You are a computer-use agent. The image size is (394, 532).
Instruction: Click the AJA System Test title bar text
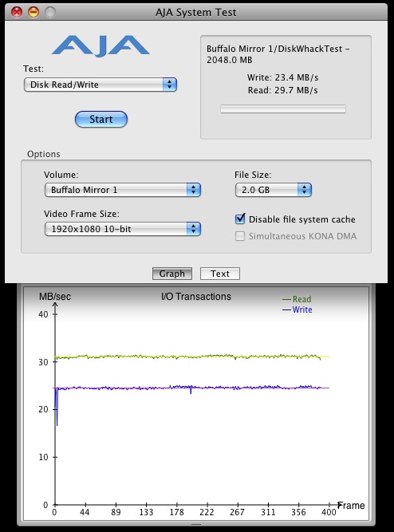196,13
